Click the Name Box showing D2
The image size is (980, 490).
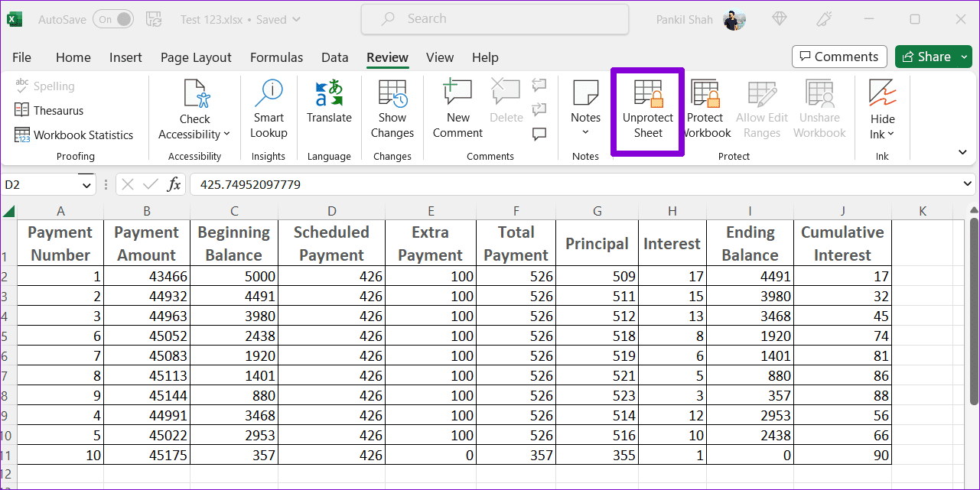pos(40,184)
